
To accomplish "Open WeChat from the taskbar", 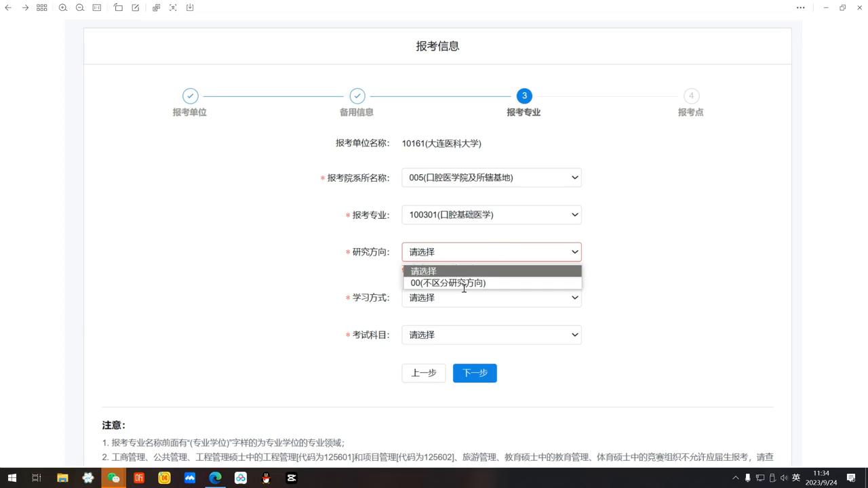I will tap(113, 478).
